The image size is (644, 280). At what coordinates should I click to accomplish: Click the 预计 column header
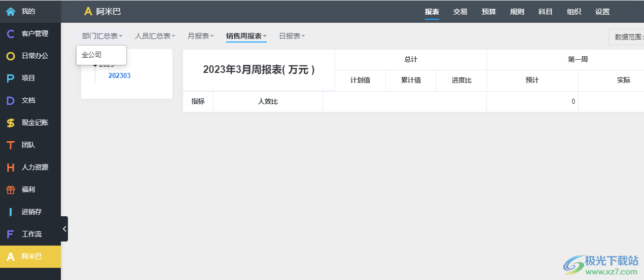coord(532,81)
